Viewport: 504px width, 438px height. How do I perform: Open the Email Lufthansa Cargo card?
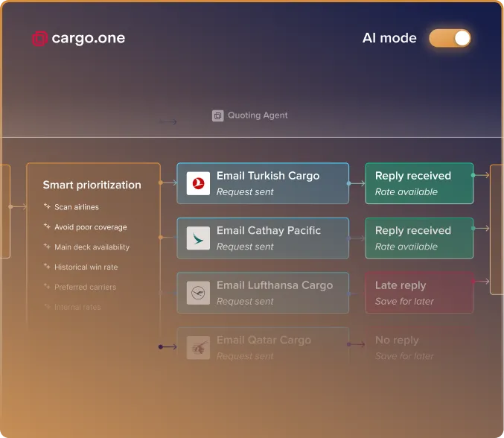263,293
